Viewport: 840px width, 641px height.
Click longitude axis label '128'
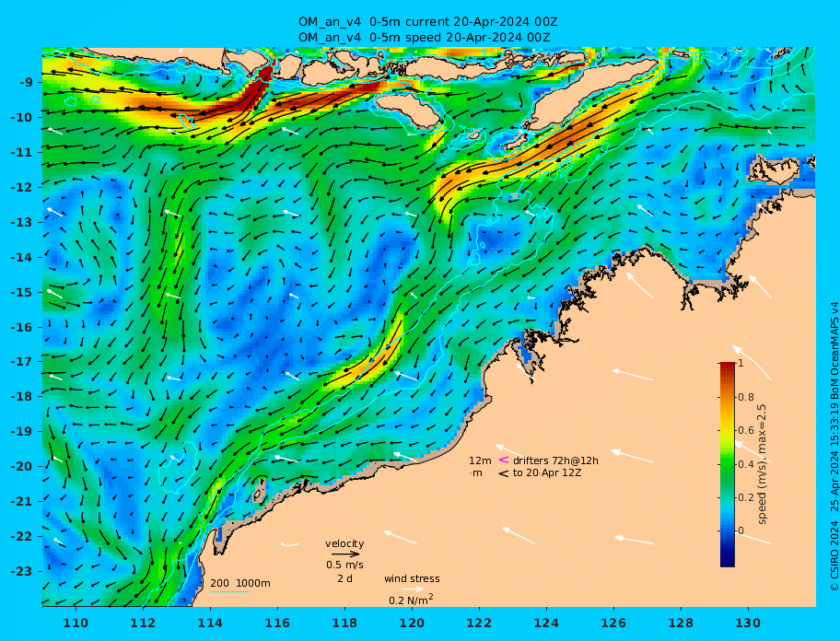pos(681,623)
